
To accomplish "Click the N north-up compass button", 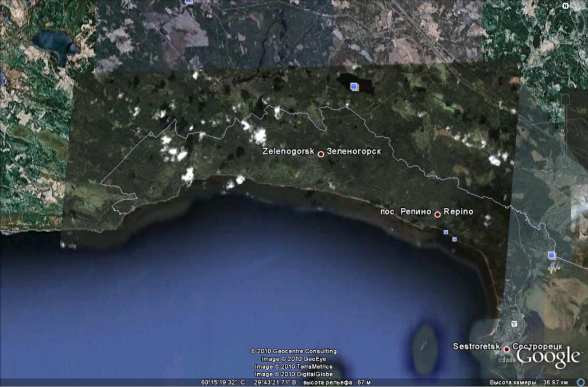I will point(566,6).
